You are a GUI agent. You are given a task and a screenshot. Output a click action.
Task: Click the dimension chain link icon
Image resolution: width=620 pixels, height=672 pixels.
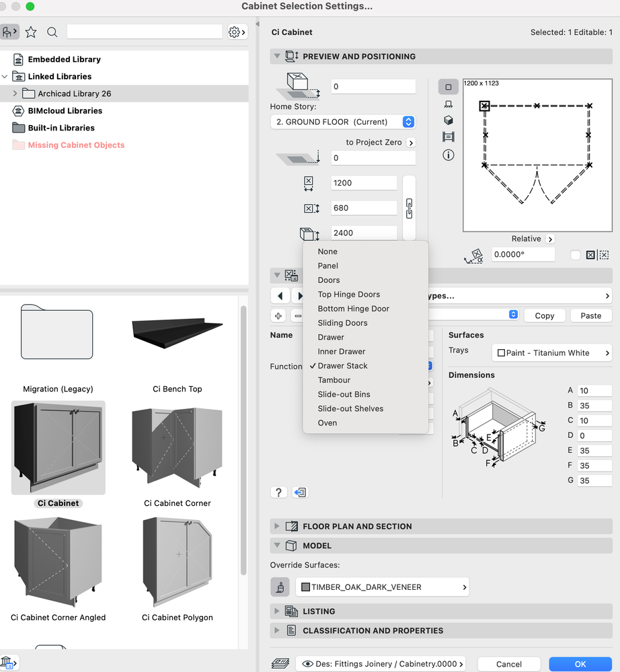click(409, 209)
